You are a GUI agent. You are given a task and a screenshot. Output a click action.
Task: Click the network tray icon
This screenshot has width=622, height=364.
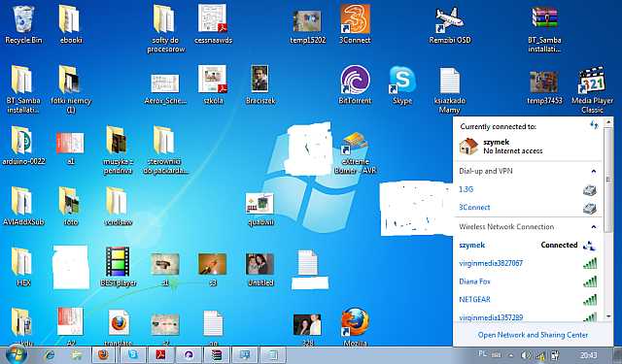tap(540, 355)
